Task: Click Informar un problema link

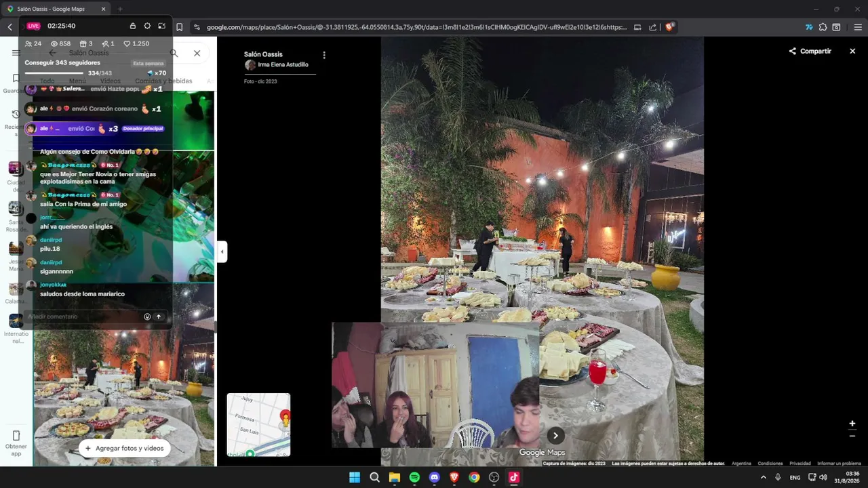Action: [x=839, y=464]
